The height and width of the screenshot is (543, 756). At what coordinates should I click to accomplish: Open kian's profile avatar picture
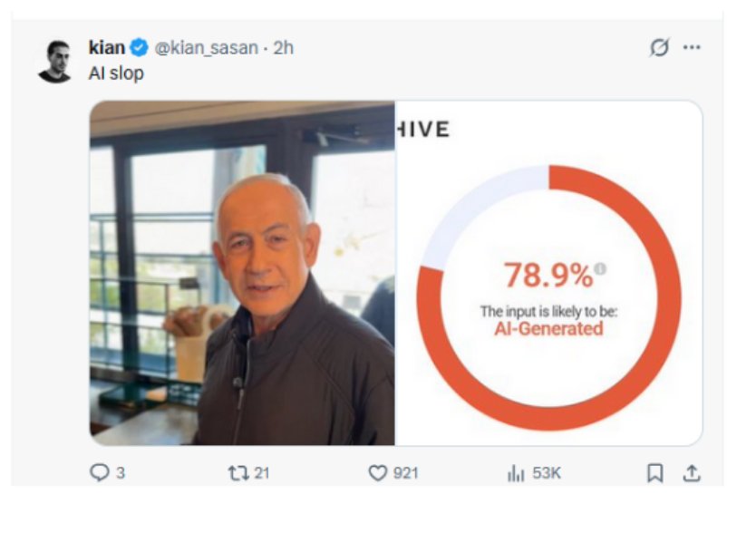[55, 62]
